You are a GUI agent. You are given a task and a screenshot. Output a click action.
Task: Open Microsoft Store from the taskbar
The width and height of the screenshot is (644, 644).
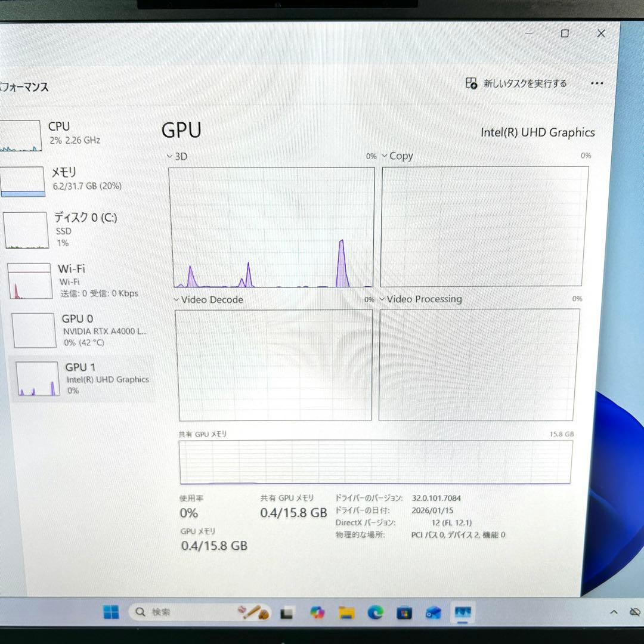coord(403,612)
